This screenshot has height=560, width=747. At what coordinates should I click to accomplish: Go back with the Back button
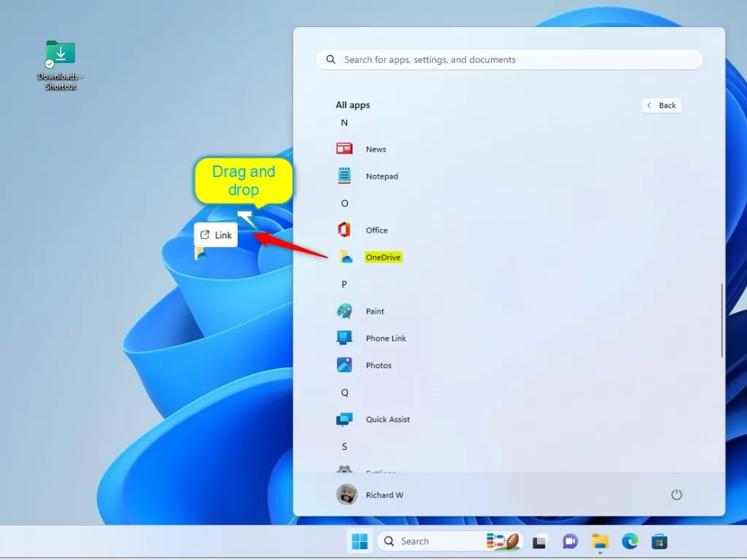(x=662, y=105)
